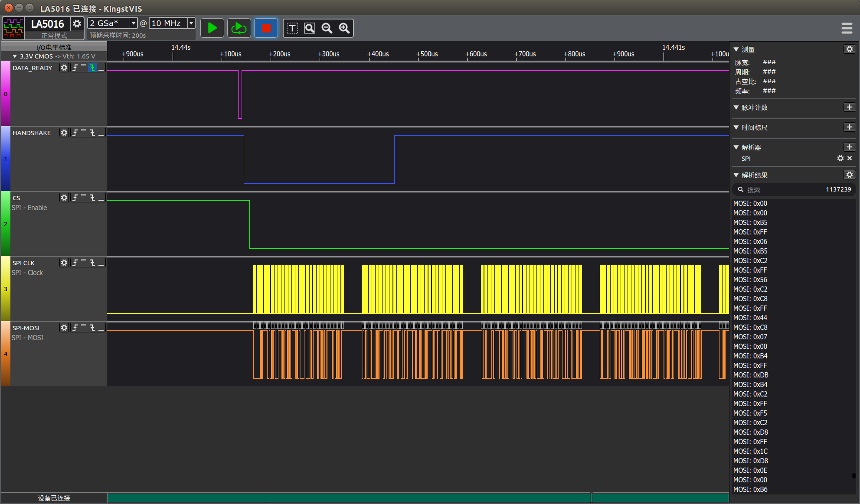Open measurement panel settings gear
Image resolution: width=860 pixels, height=504 pixels.
coord(850,49)
